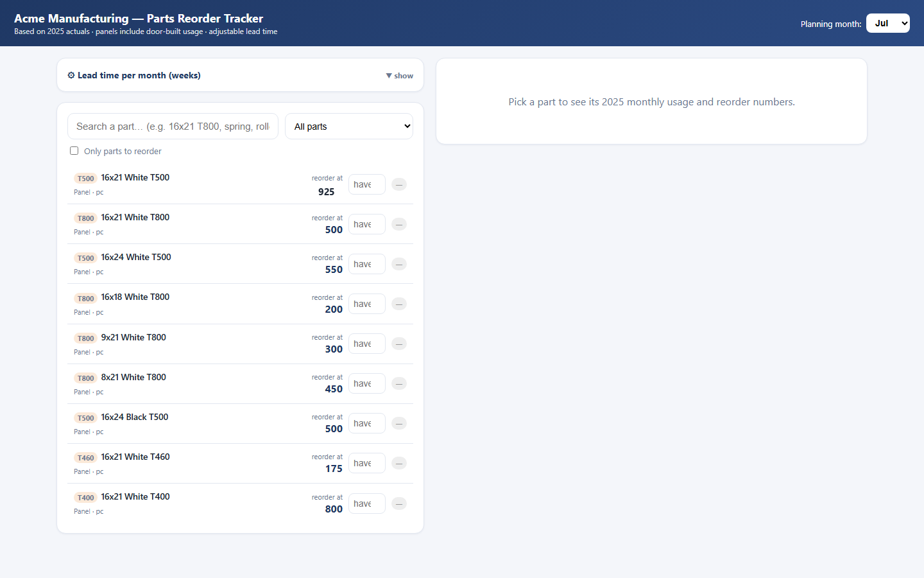This screenshot has width=924, height=578.
Task: Click status dash pill for 16x24 Black T500
Action: click(399, 423)
